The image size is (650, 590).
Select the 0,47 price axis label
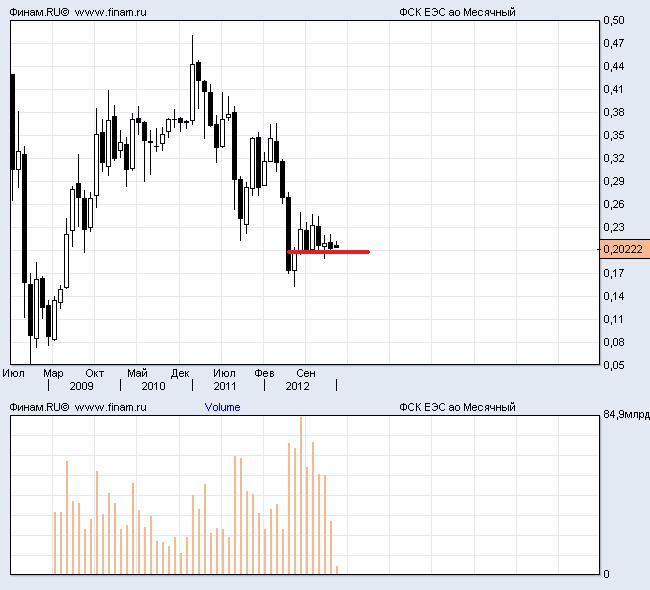614,43
